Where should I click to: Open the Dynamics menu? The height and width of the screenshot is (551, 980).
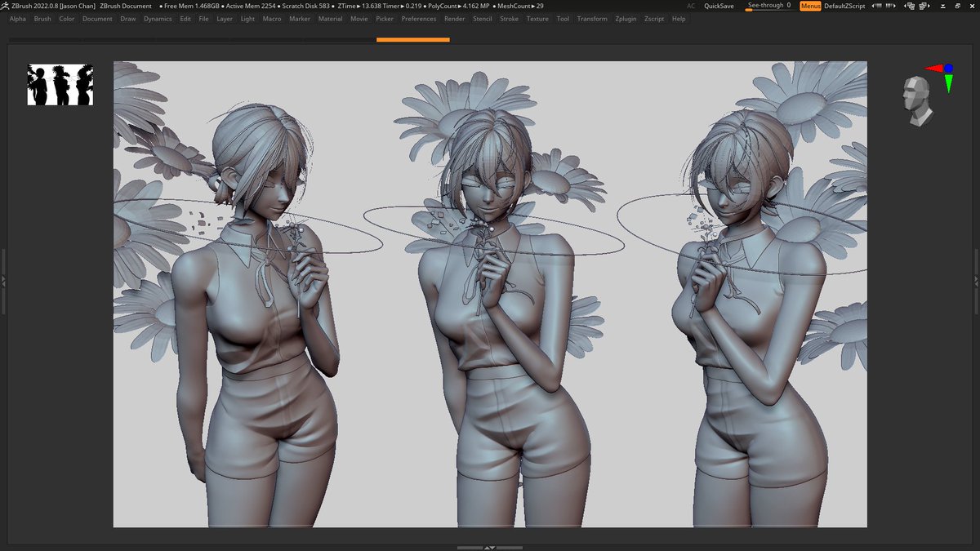point(158,19)
